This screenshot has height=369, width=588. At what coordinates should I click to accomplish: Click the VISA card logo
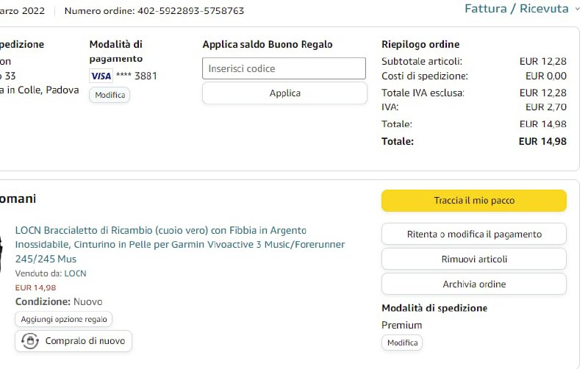[100, 76]
